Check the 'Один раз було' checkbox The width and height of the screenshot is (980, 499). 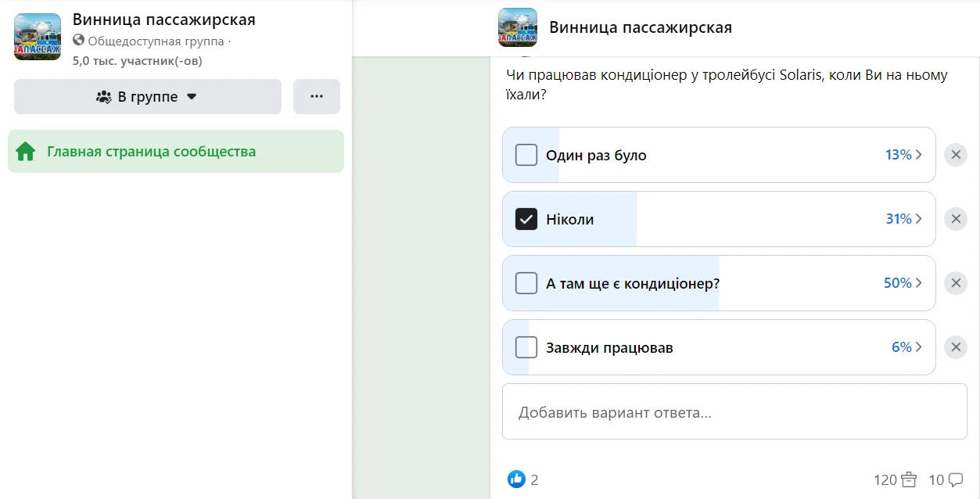(x=526, y=155)
